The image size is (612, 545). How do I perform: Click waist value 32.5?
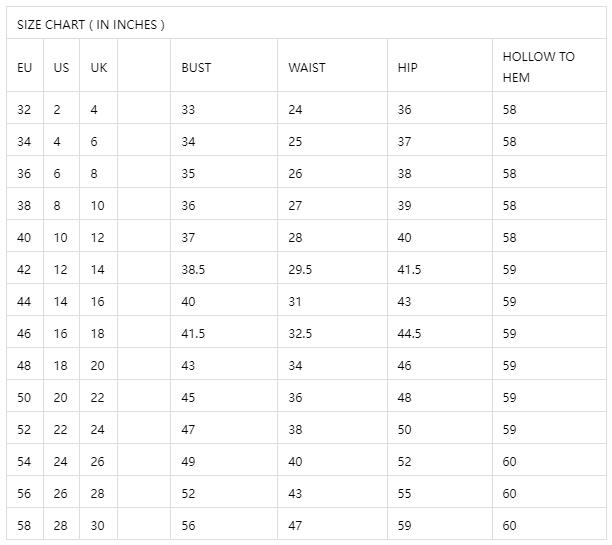click(300, 333)
